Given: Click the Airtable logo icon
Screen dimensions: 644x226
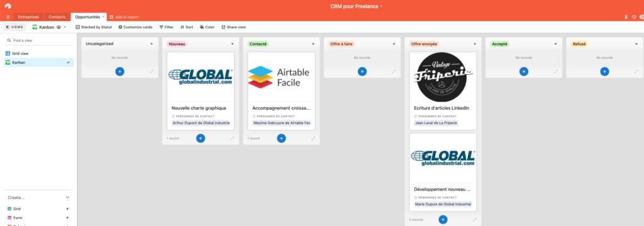Looking at the screenshot, I should (8, 6).
